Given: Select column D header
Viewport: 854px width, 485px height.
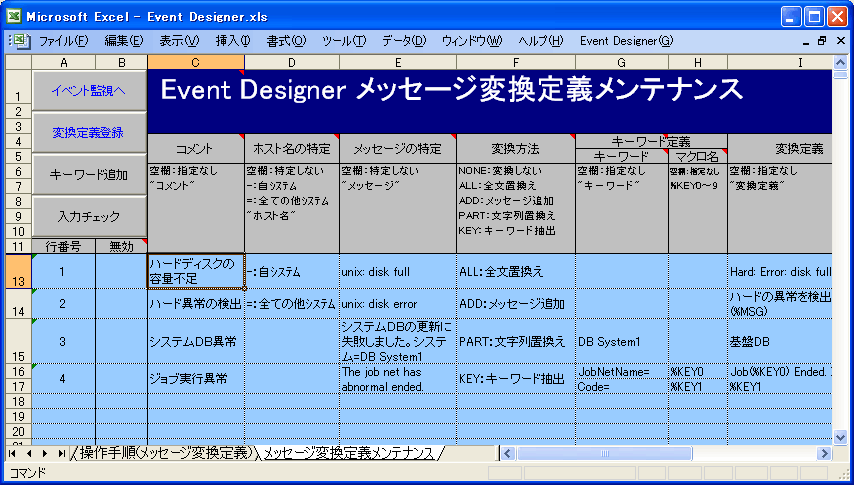Looking at the screenshot, I should (292, 63).
